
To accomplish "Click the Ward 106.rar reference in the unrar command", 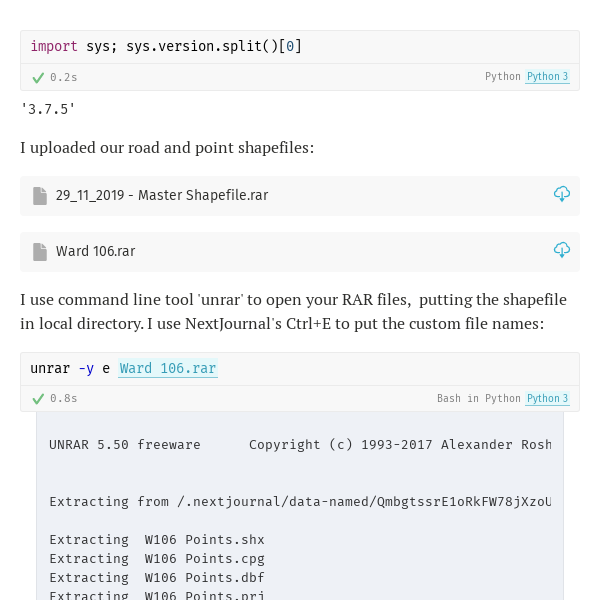I will [x=168, y=368].
